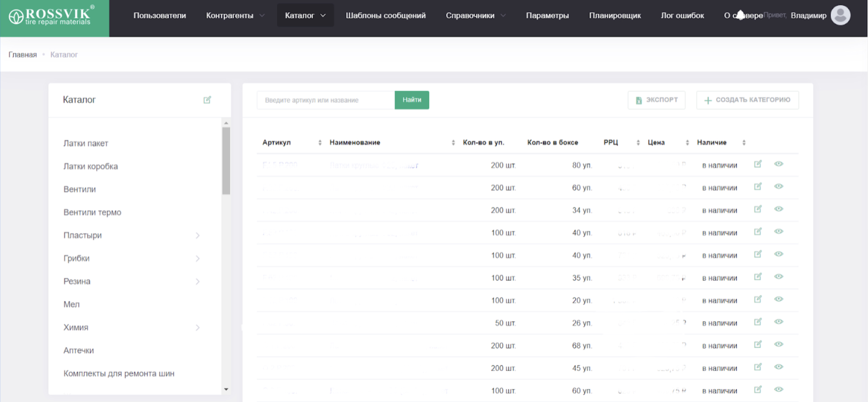Image resolution: width=868 pixels, height=402 pixels.
Task: Edit the row with 68 уп.
Action: point(758,345)
